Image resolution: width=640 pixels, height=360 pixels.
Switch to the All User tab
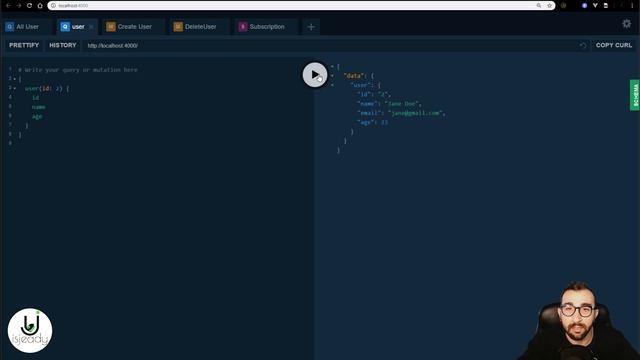coord(27,27)
